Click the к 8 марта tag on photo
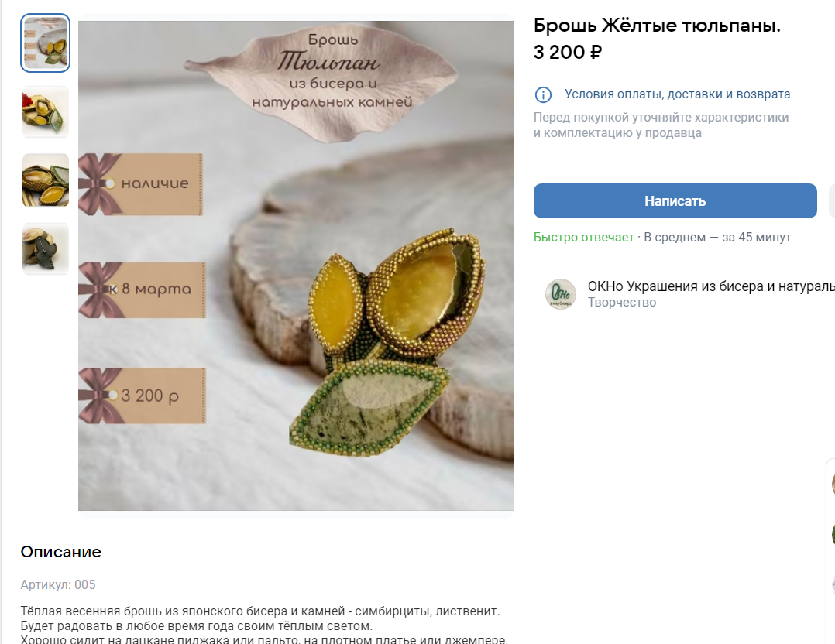 [x=155, y=289]
